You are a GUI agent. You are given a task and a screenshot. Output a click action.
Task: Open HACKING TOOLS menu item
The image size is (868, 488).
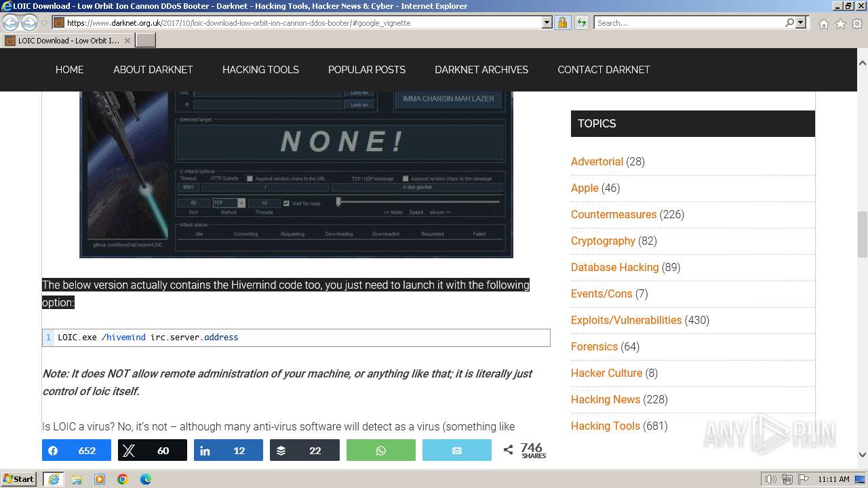[260, 69]
